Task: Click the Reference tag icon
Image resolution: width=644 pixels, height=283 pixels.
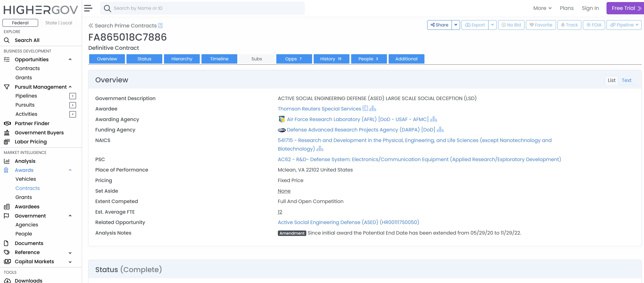Action: tap(7, 252)
